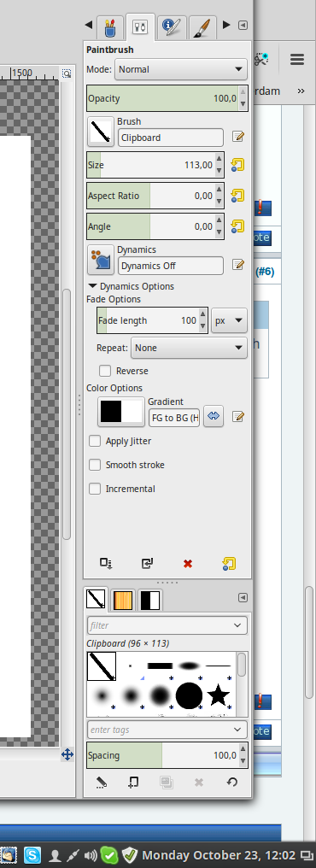Edit the selected brush in brushes dock
This screenshot has height=868, width=316.
pos(102,783)
